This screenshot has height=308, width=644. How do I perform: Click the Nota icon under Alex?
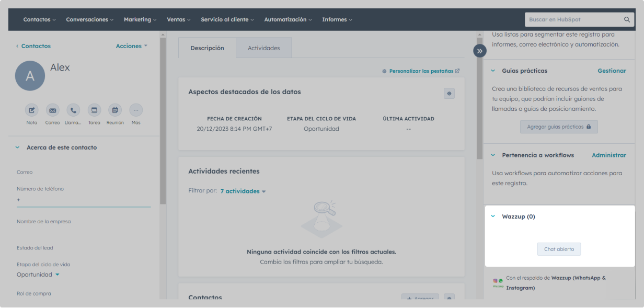tap(32, 110)
